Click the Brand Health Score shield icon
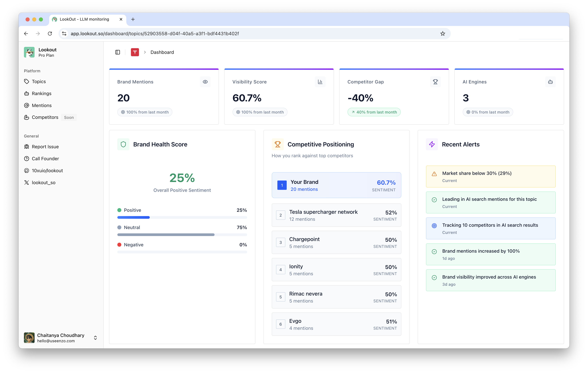 123,144
